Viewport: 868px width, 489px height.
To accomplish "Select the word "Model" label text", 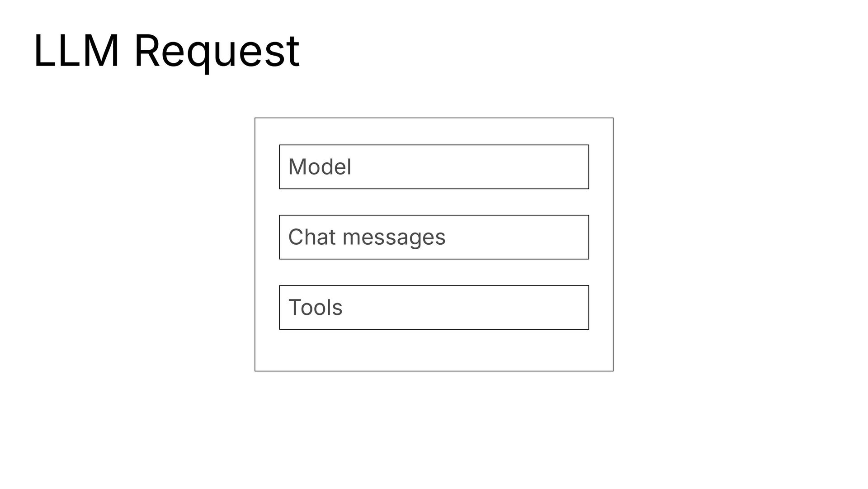I will click(320, 166).
